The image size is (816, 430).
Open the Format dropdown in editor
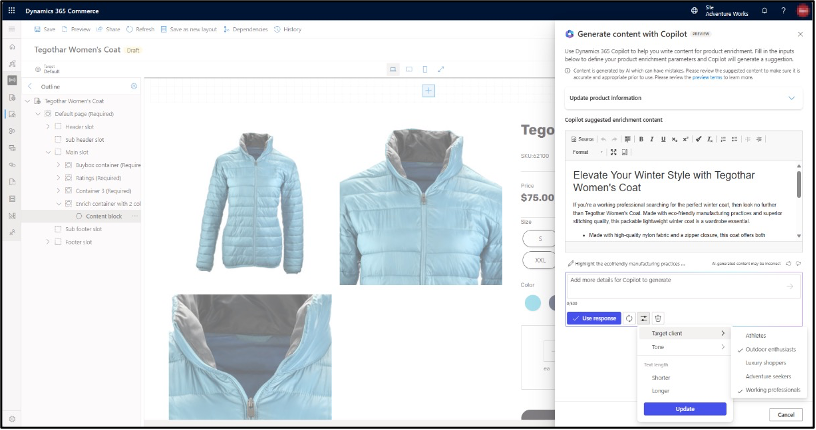click(588, 152)
